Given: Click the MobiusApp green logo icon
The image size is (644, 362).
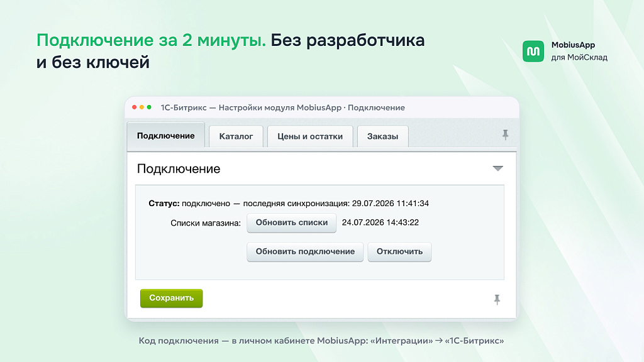Looking at the screenshot, I should pyautogui.click(x=533, y=52).
